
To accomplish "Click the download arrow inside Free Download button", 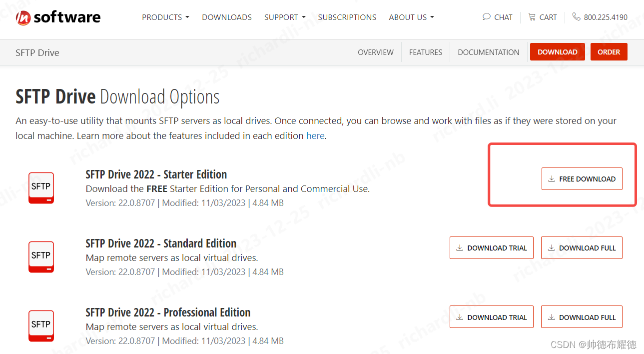I will point(552,178).
